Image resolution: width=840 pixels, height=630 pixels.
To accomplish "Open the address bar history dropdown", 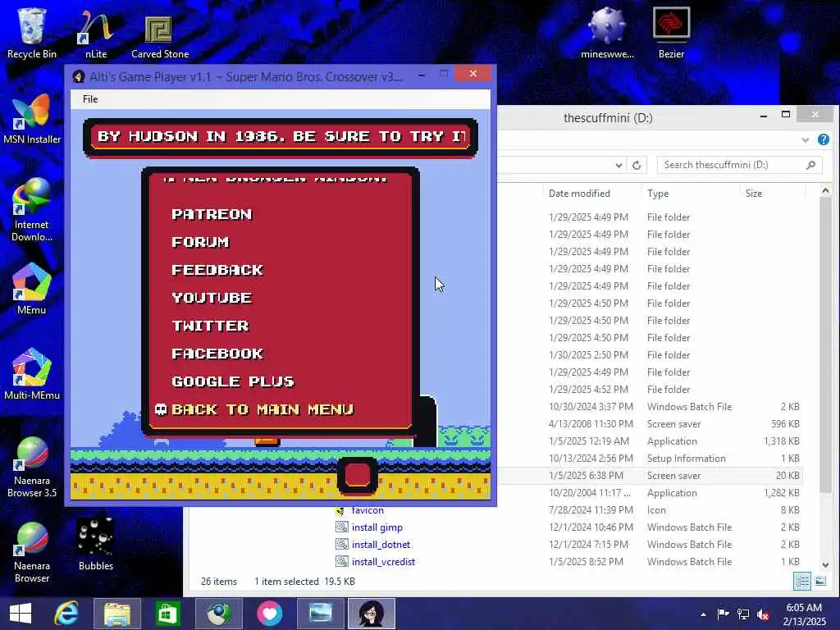I will coord(619,165).
